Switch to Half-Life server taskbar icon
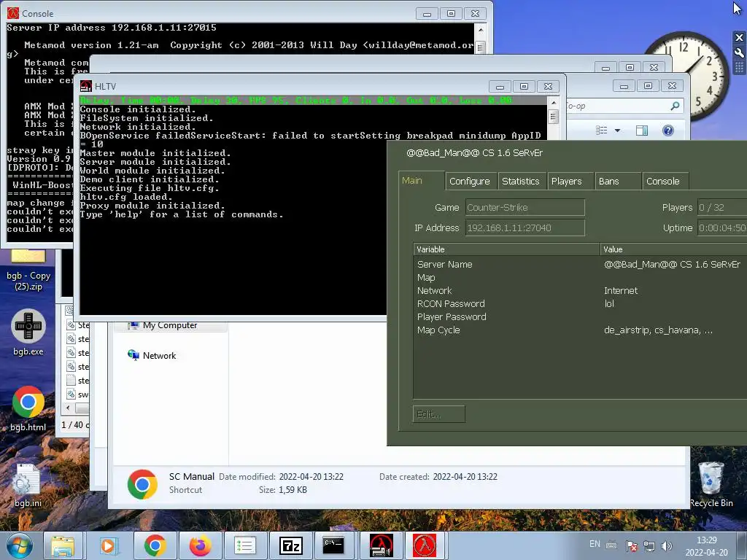The image size is (747, 560). tap(425, 545)
